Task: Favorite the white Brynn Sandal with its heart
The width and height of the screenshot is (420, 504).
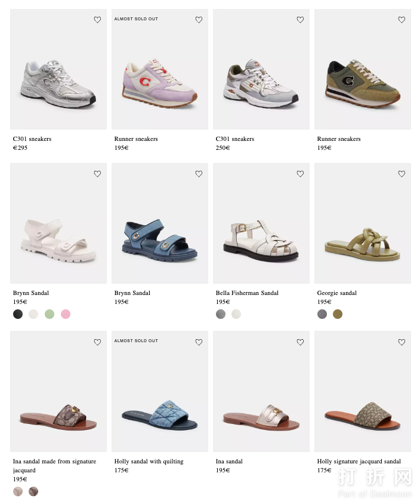Action: pyautogui.click(x=97, y=174)
